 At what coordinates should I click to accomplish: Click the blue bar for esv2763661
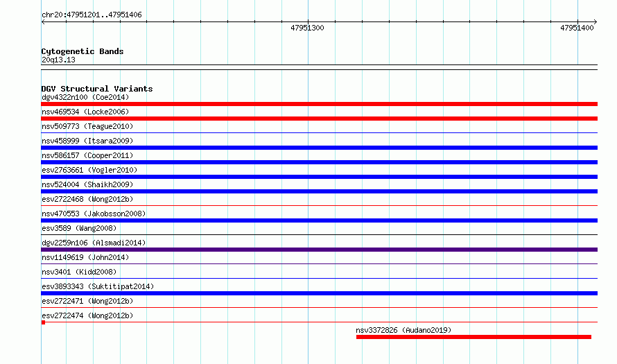319,177
